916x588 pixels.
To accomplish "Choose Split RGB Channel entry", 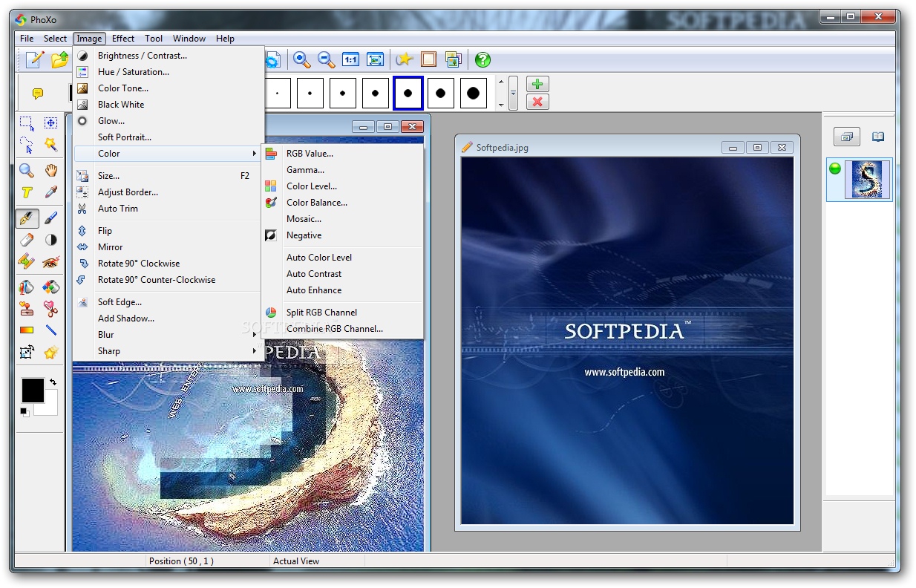I will click(x=342, y=313).
